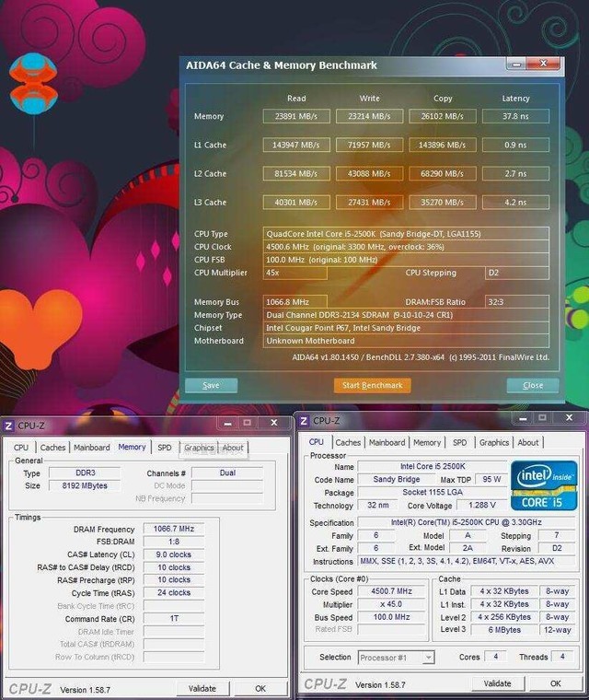
Task: Click OK in right CPU-Z CPU window
Action: tap(556, 683)
